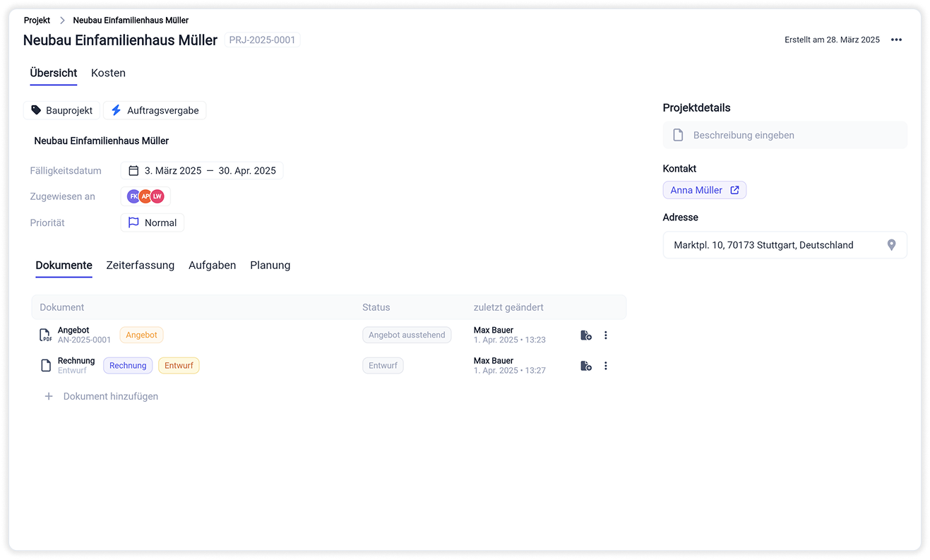Click the add-file icon in Angebot row
This screenshot has width=930, height=560.
[x=585, y=335]
